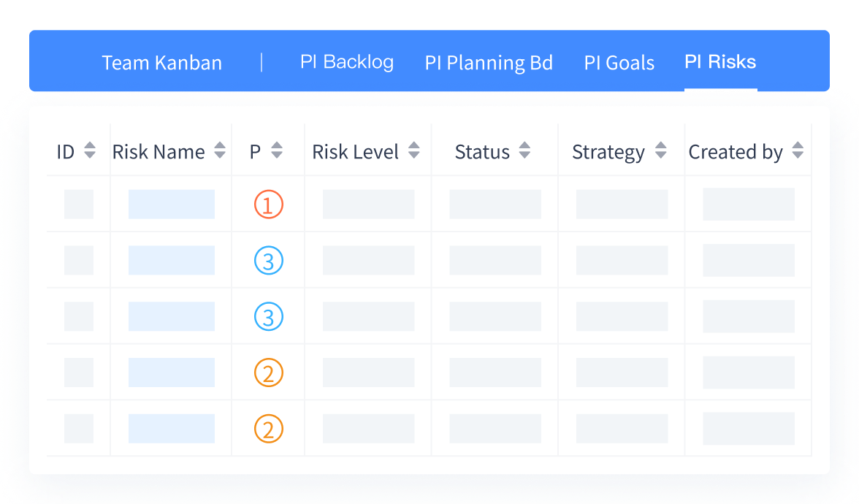Select the PI Risks tab
Image resolution: width=859 pixels, height=504 pixels.
720,62
